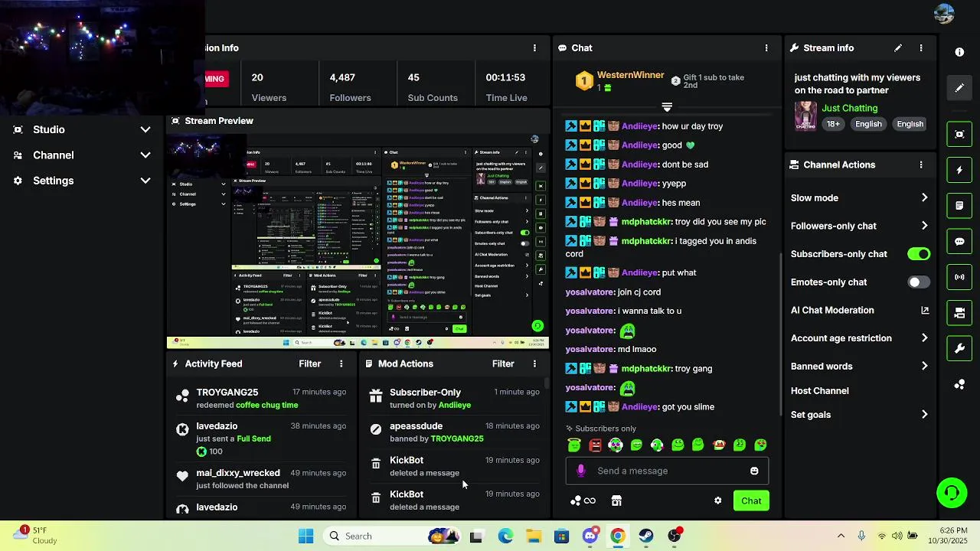Image resolution: width=980 pixels, height=551 pixels.
Task: Click the 18+ tag in Stream info
Action: (833, 124)
